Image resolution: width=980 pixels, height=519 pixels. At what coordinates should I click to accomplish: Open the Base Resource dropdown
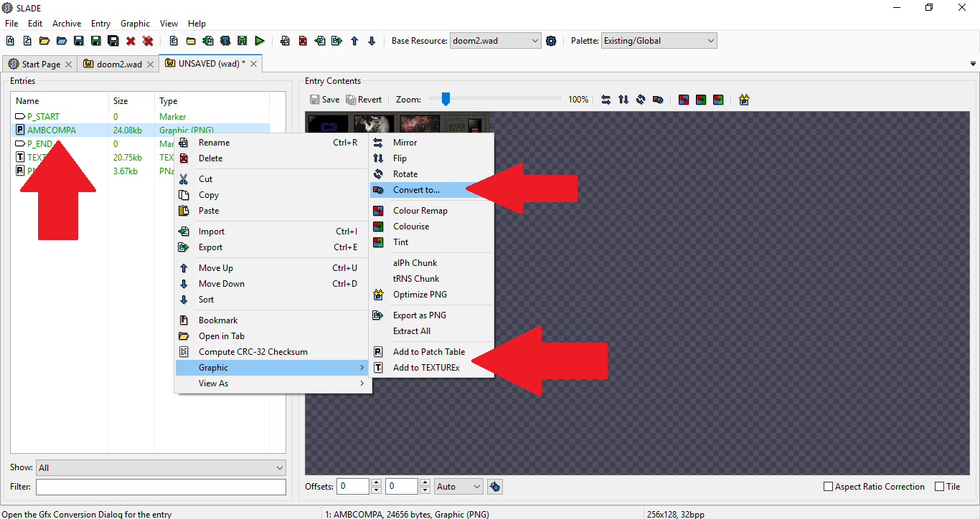click(x=496, y=41)
